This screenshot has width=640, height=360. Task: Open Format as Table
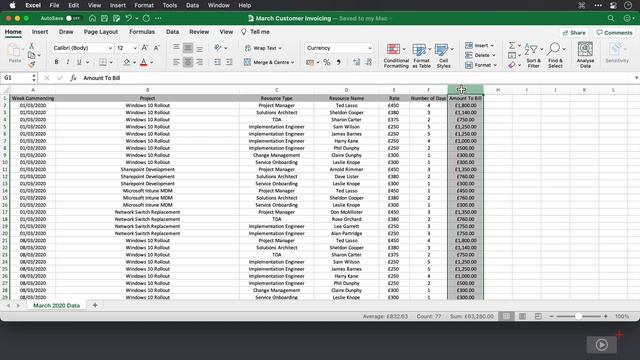[x=421, y=56]
